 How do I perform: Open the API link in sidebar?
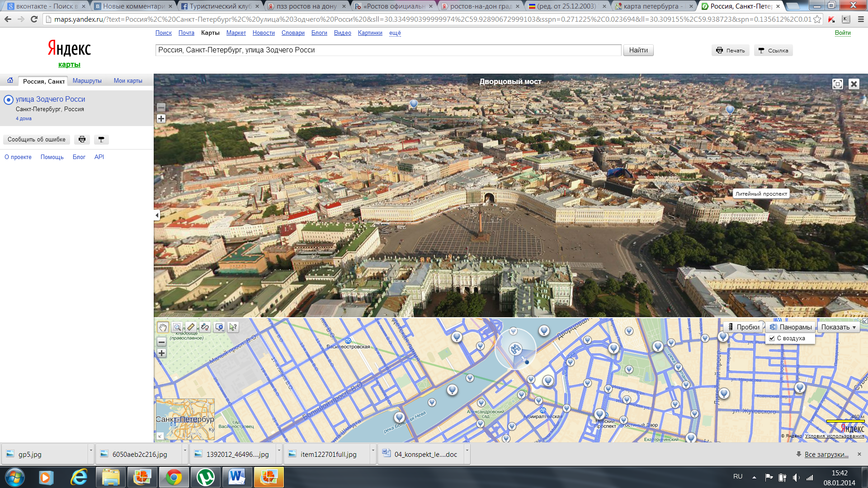(99, 157)
